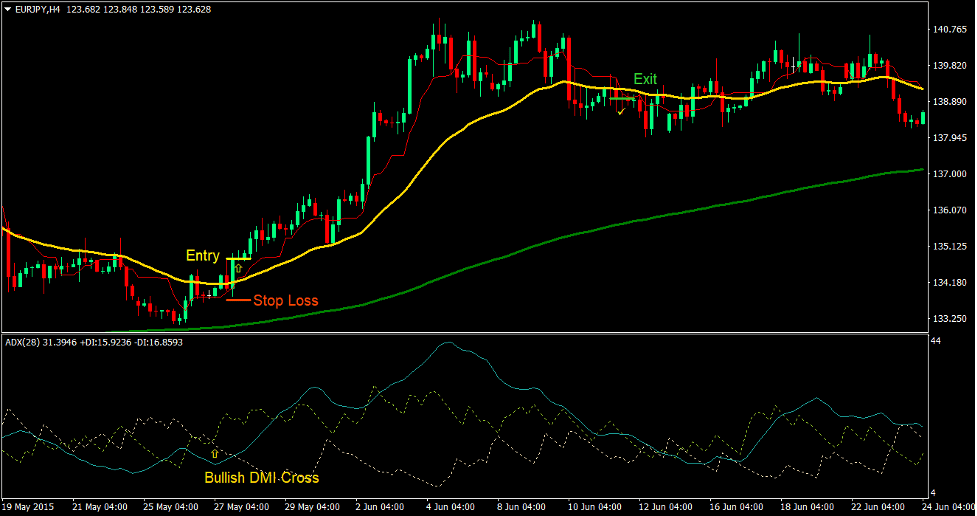Click the ADX scale value 44
The image size is (977, 516).
(936, 342)
